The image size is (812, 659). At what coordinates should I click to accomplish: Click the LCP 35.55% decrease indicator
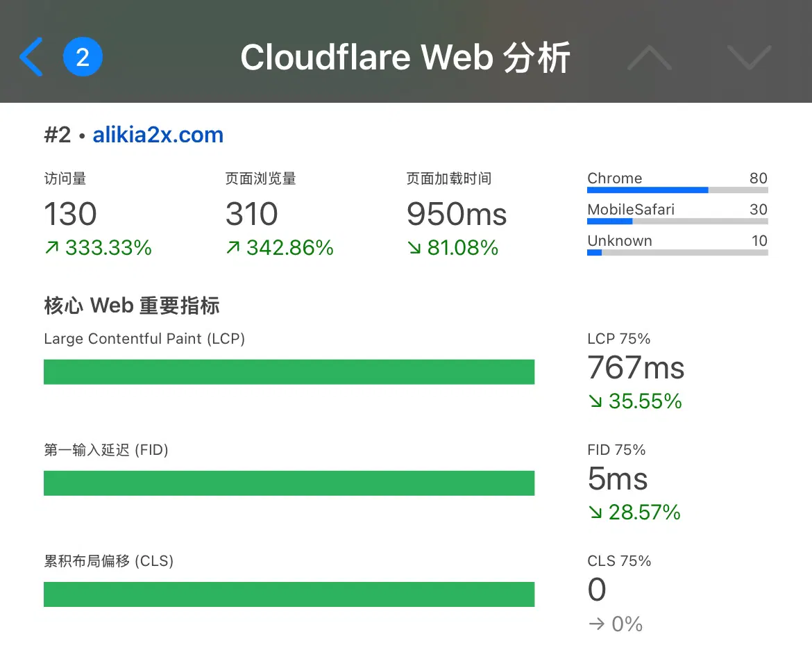634,401
